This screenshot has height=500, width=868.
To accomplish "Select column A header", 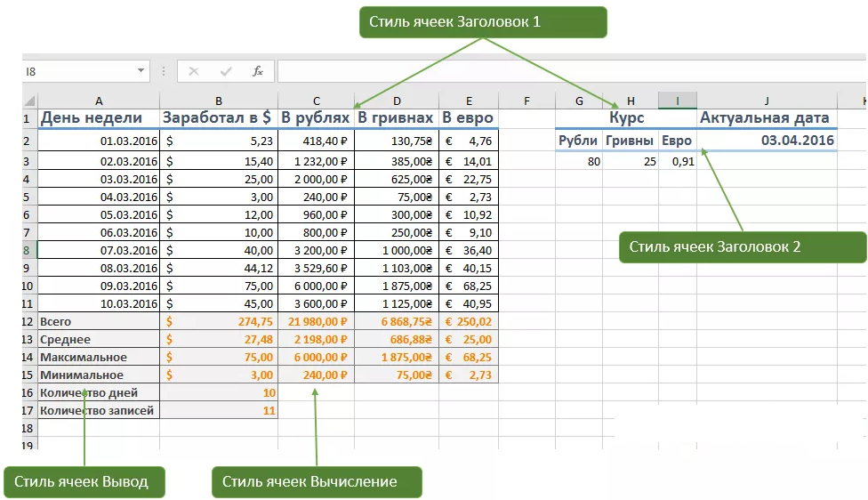I will pos(99,101).
